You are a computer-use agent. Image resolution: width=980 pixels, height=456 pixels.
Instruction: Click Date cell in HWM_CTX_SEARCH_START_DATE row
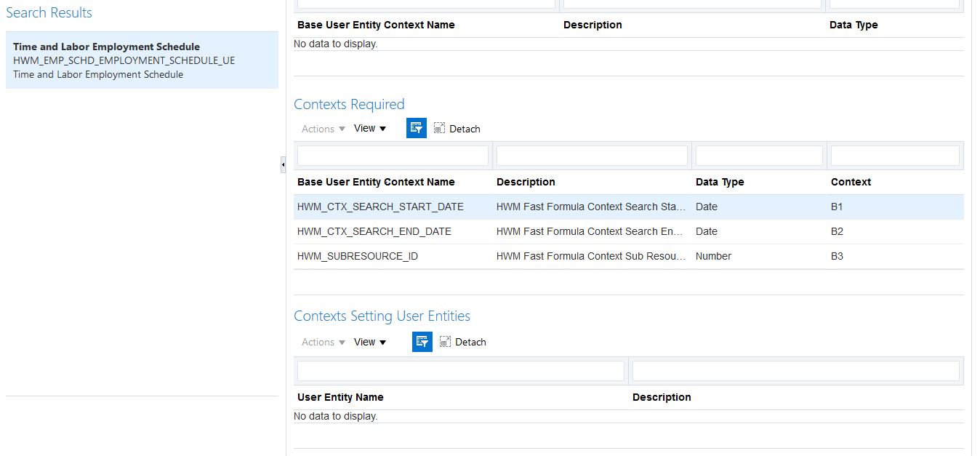(707, 207)
